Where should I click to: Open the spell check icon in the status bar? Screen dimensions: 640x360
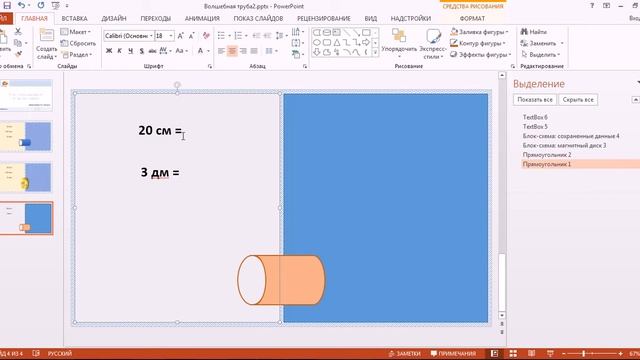[x=36, y=353]
